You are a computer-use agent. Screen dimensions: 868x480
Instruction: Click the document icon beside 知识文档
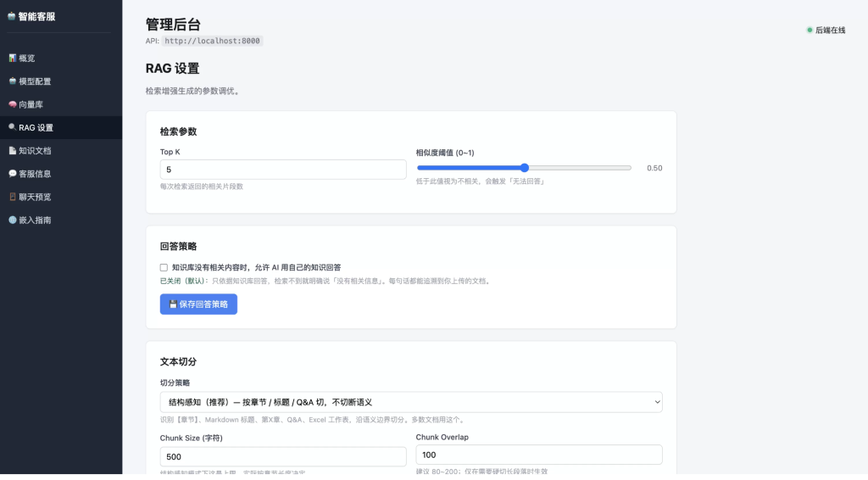tap(12, 150)
